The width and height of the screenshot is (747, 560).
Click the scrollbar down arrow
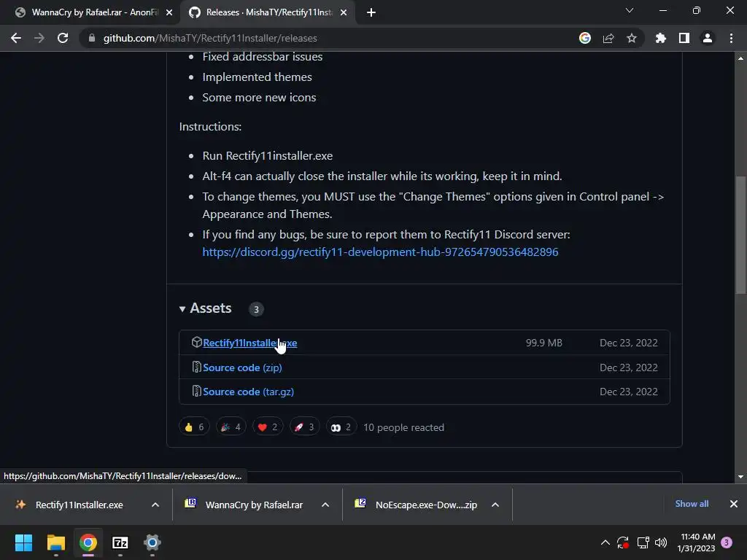740,477
